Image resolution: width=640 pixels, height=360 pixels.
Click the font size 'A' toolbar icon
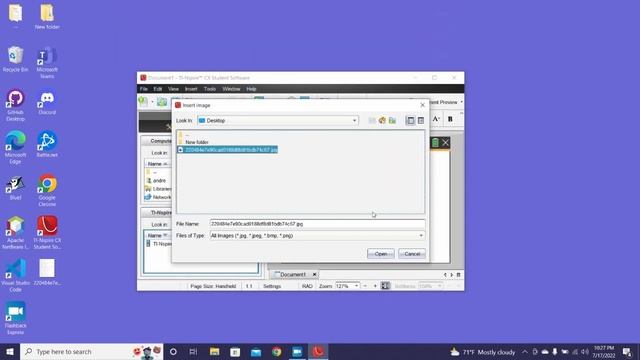pyautogui.click(x=436, y=119)
